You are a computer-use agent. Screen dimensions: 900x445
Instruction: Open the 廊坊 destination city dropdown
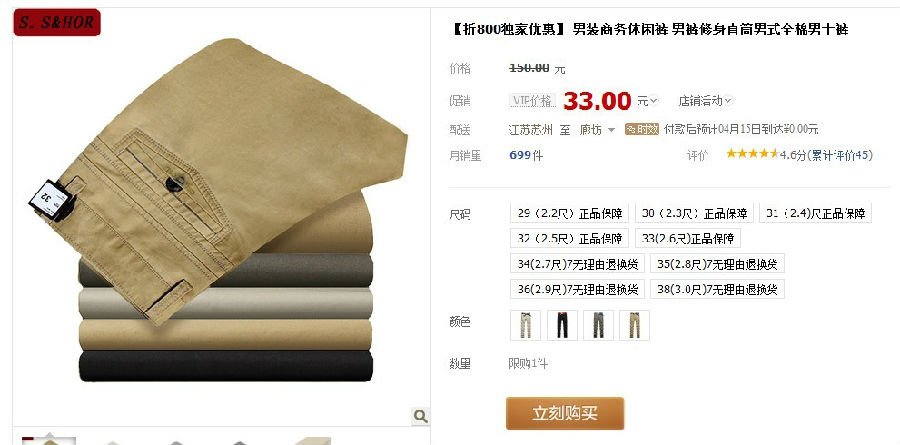point(597,130)
